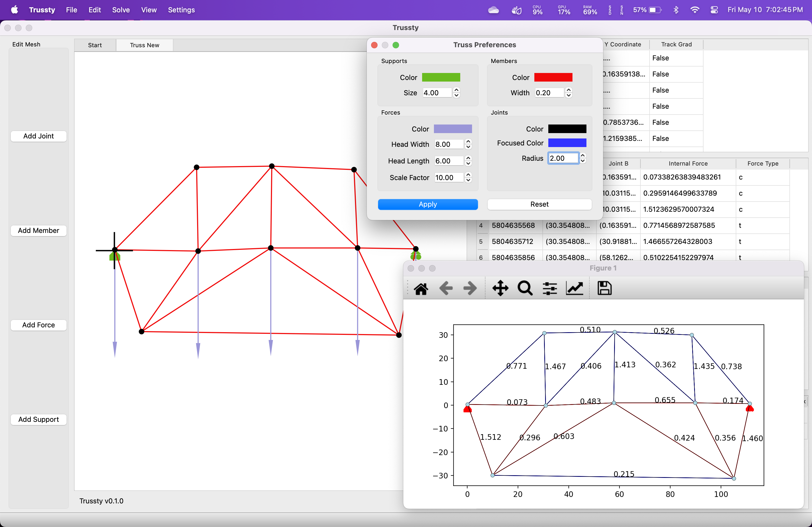The image size is (812, 527).
Task: Increase the Head Width stepper
Action: click(x=469, y=141)
